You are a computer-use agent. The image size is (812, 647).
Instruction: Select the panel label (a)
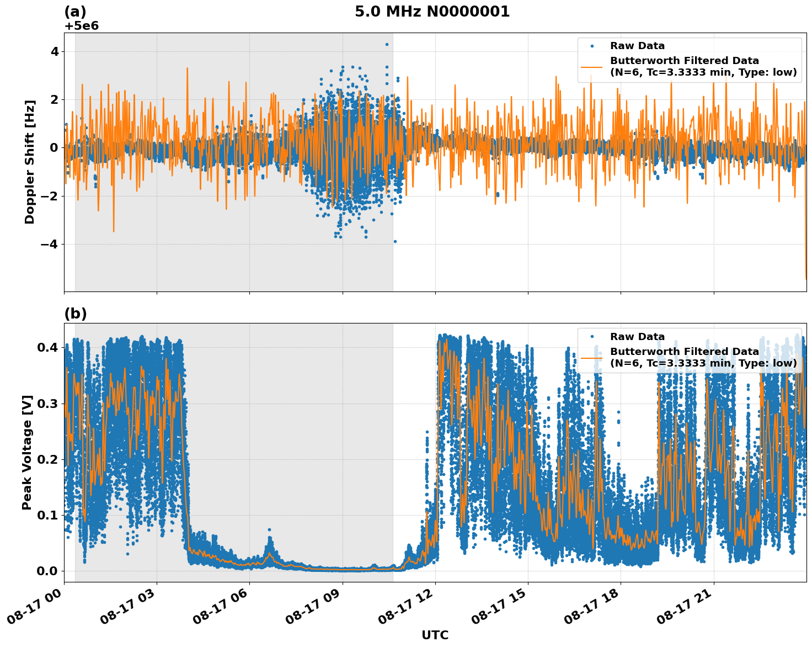tap(76, 10)
